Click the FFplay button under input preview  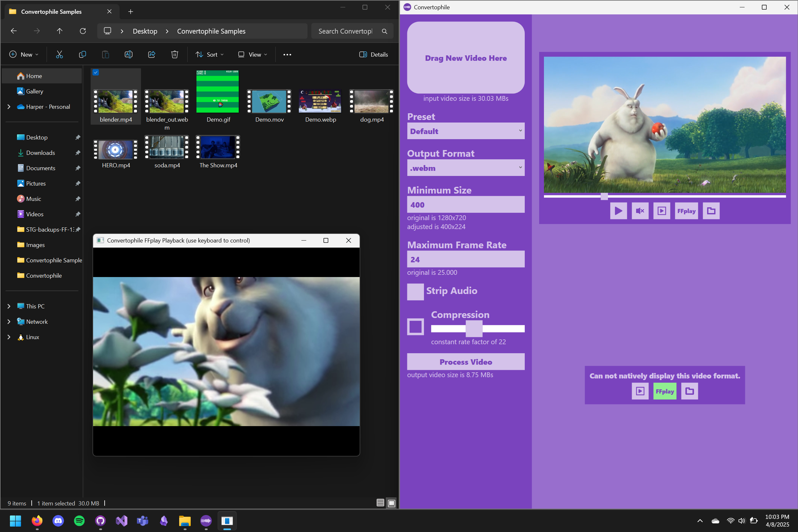(686, 211)
